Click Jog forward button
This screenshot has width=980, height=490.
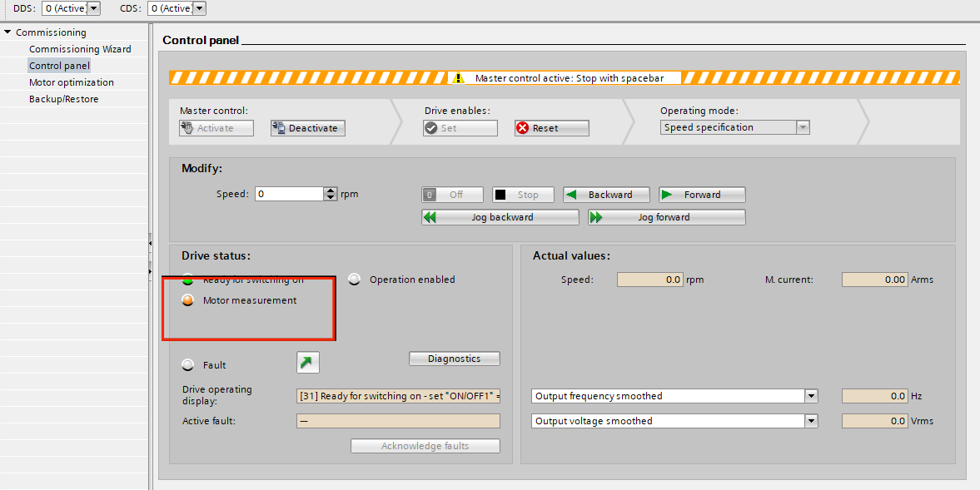pos(666,217)
